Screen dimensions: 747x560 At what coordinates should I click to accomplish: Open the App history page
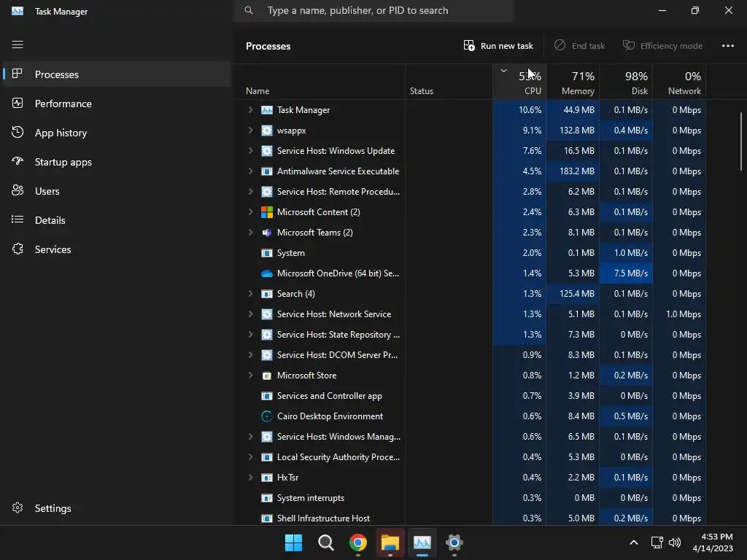(x=116, y=133)
